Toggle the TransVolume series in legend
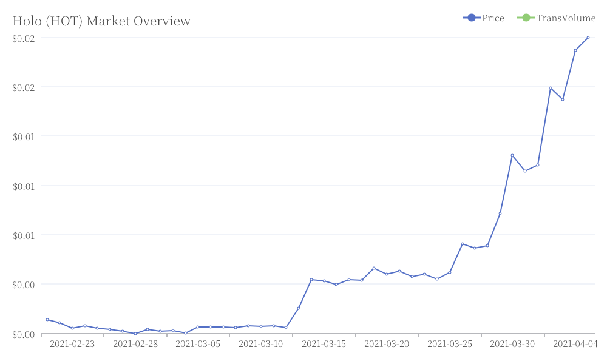 (x=556, y=18)
